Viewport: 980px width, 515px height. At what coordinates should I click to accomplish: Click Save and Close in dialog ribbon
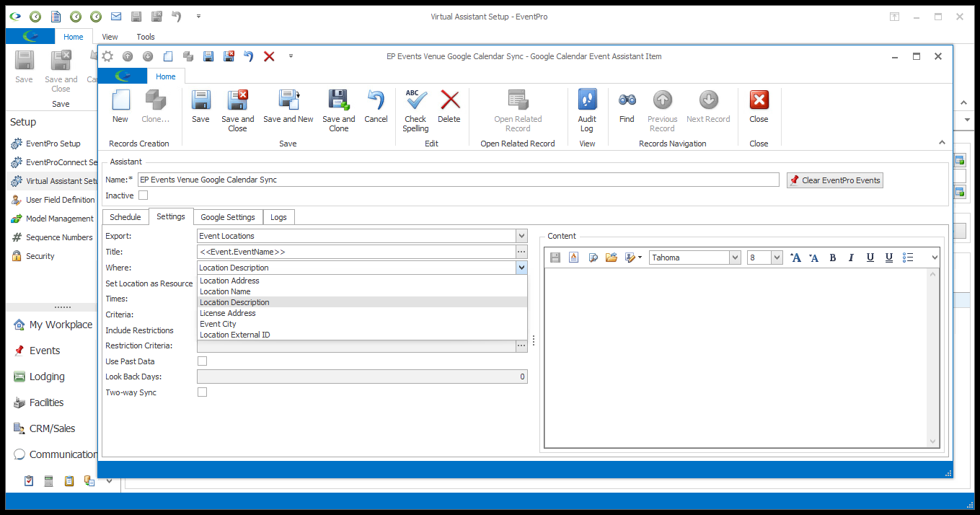(238, 111)
